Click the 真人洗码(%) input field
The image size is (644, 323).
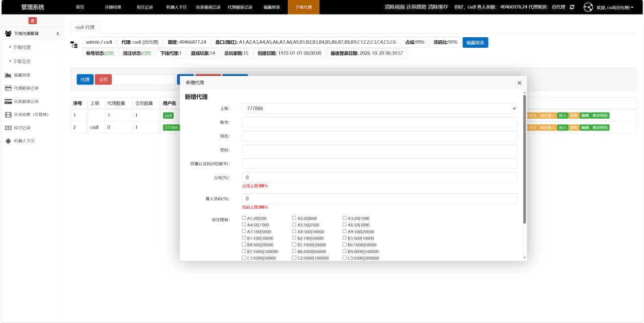379,199
